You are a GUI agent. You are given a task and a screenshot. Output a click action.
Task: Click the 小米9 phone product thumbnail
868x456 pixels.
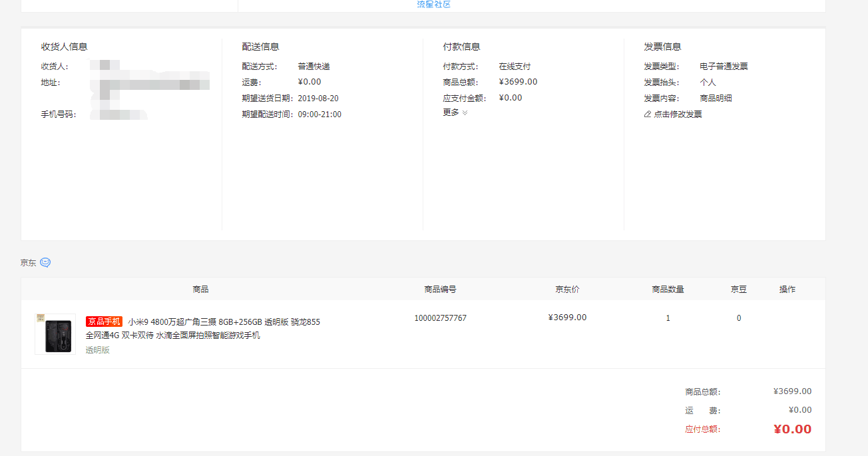click(55, 334)
